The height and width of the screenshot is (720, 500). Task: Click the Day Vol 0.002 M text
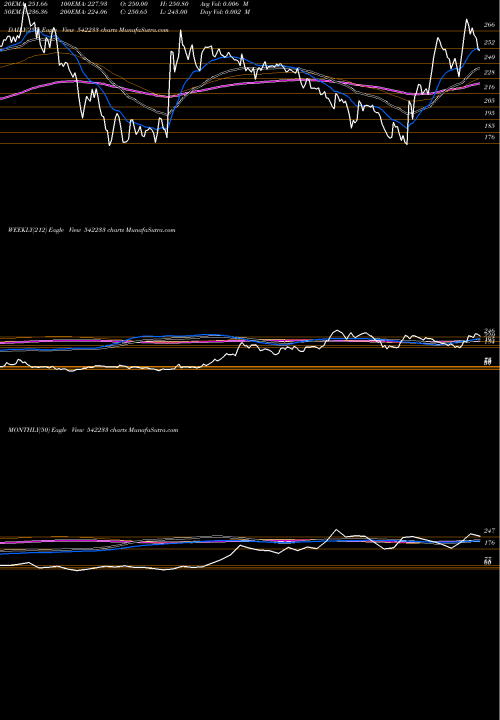[225, 12]
